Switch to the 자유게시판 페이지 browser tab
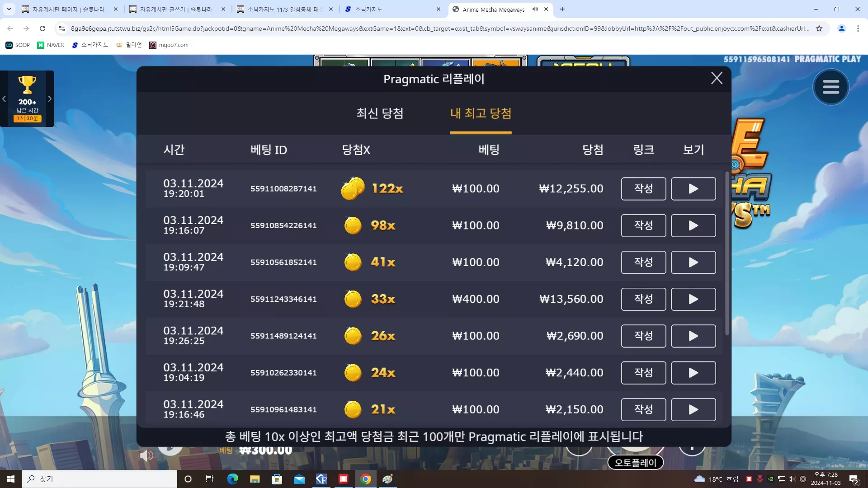Image resolution: width=868 pixels, height=488 pixels. [x=68, y=9]
